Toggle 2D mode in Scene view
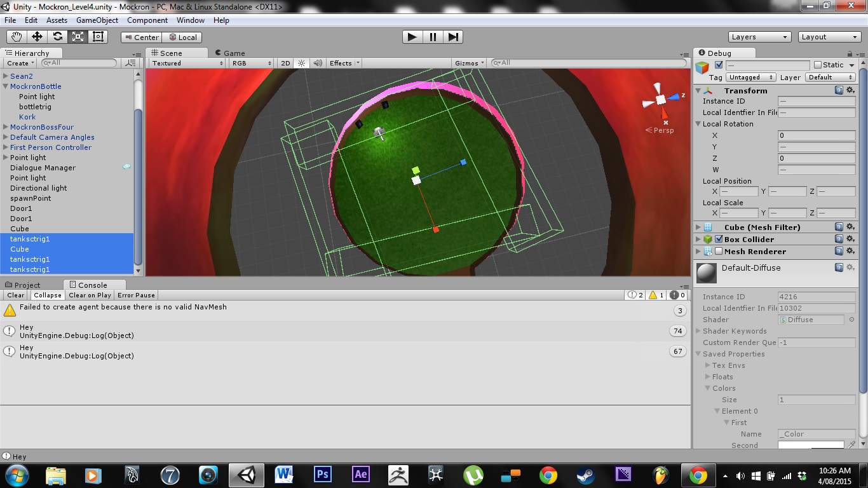The width and height of the screenshot is (868, 488). pyautogui.click(x=285, y=63)
